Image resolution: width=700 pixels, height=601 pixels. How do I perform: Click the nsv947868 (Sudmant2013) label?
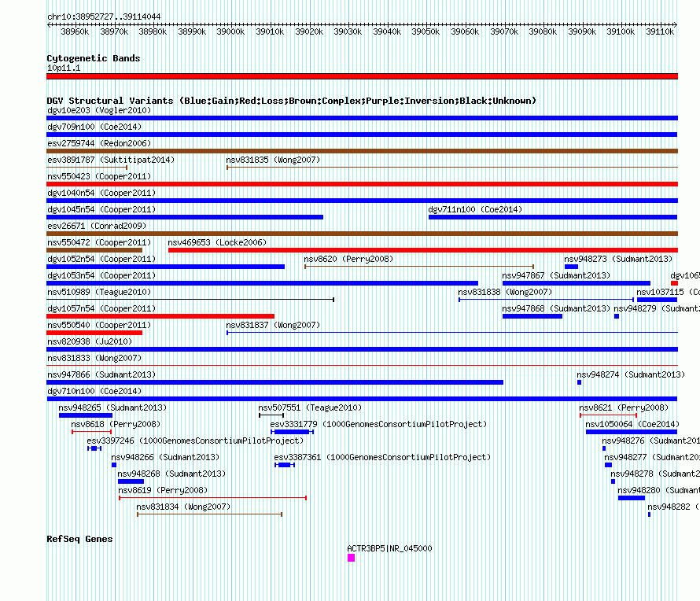556,308
